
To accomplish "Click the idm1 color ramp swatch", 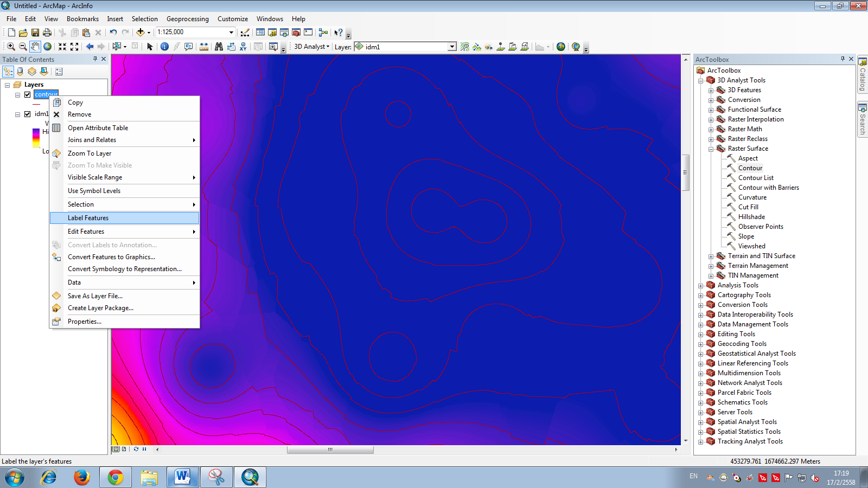I will point(36,138).
